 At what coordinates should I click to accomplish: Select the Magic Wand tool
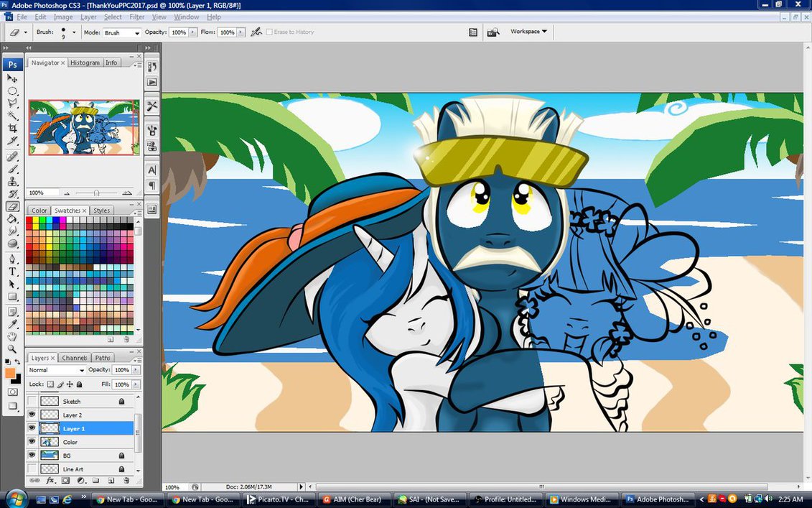point(12,116)
